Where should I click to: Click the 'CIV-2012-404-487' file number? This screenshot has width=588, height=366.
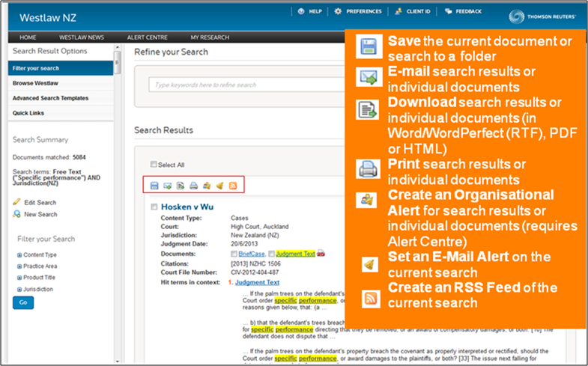[x=255, y=272]
